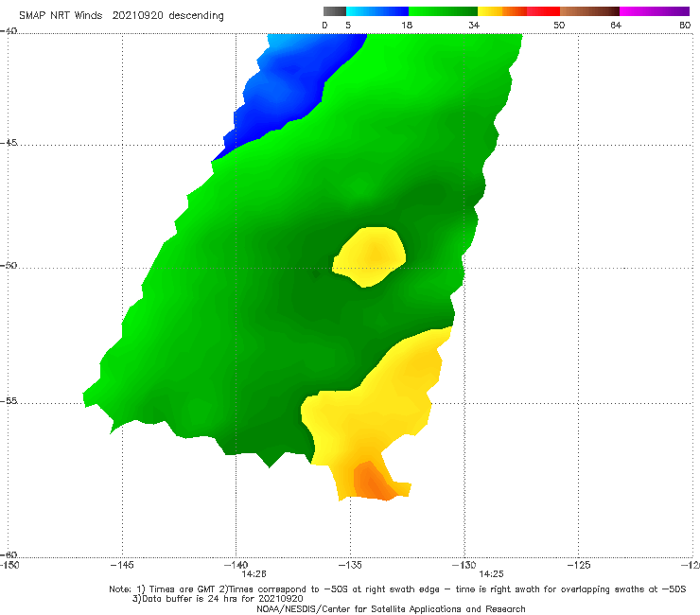Click the 'NOAA/NESDIS/Center for Satellite Applications and Research' credit

pos(391,608)
